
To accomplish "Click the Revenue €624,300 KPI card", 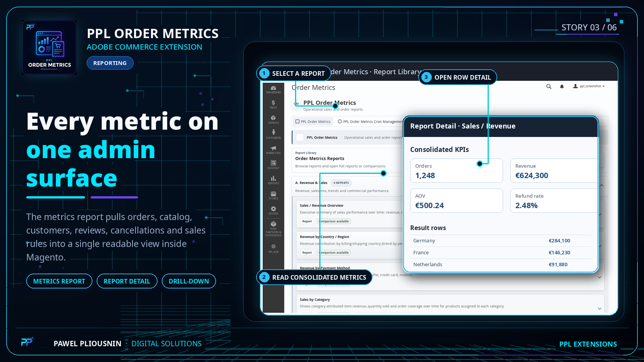I will click(554, 170).
